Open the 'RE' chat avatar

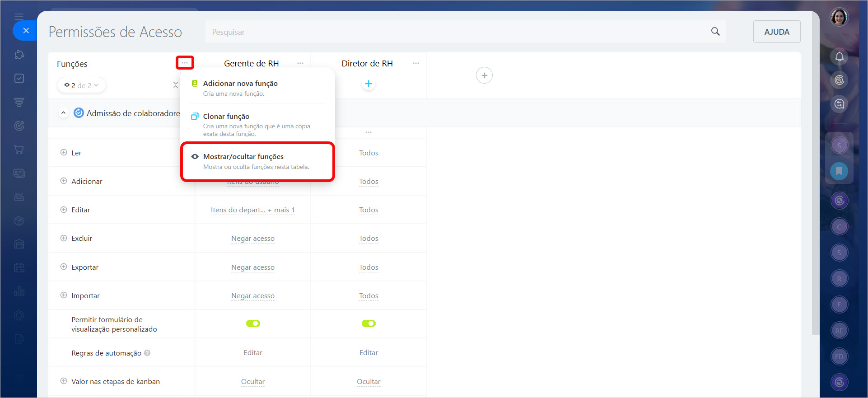pos(839,331)
